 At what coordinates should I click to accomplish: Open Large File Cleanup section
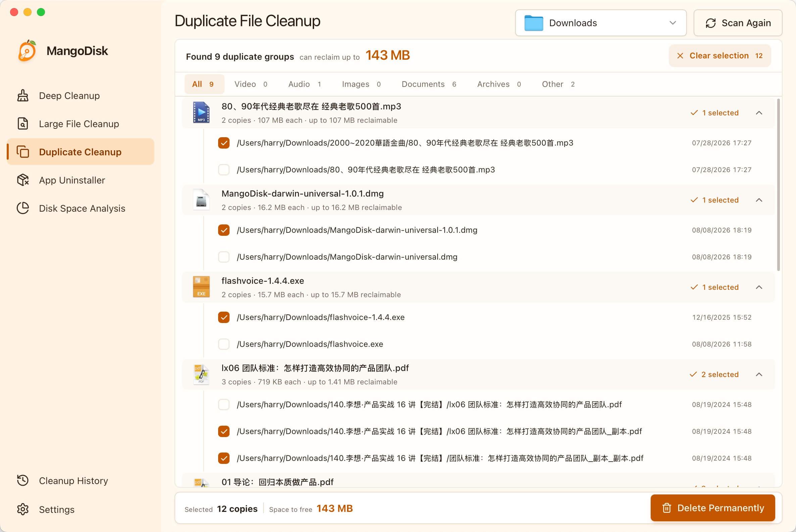tap(81, 124)
